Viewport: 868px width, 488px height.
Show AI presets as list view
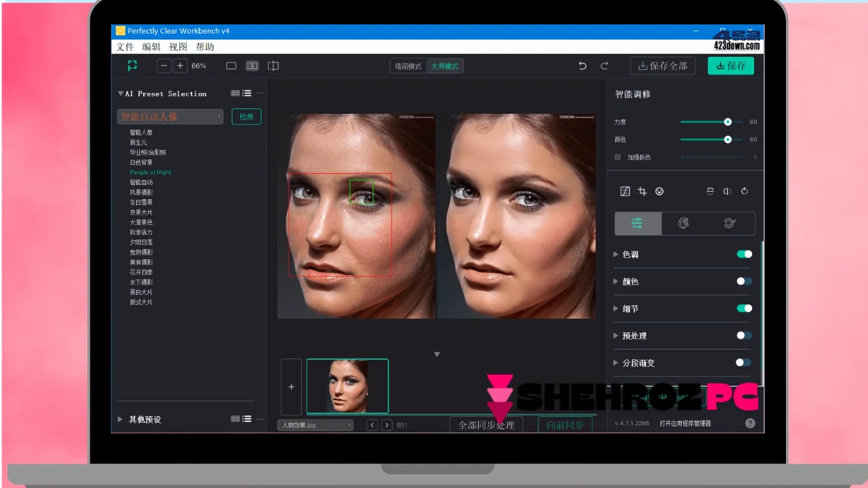[x=247, y=94]
